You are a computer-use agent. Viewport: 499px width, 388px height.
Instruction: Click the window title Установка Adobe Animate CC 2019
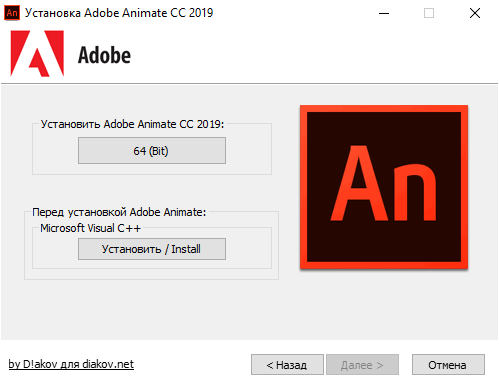pyautogui.click(x=119, y=13)
